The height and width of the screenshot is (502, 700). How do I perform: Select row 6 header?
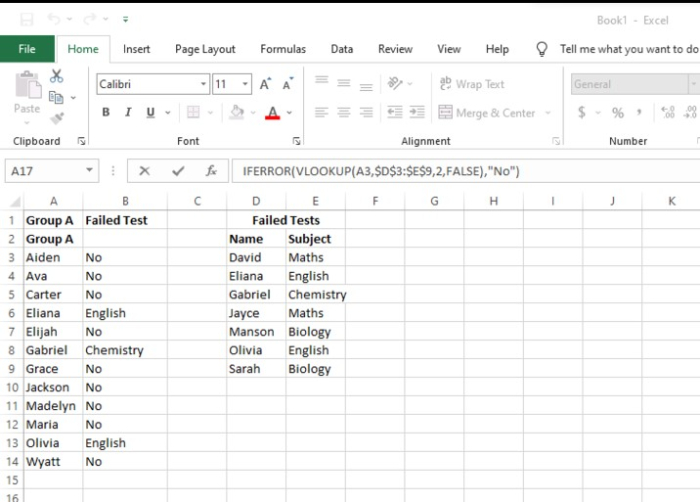[x=12, y=313]
